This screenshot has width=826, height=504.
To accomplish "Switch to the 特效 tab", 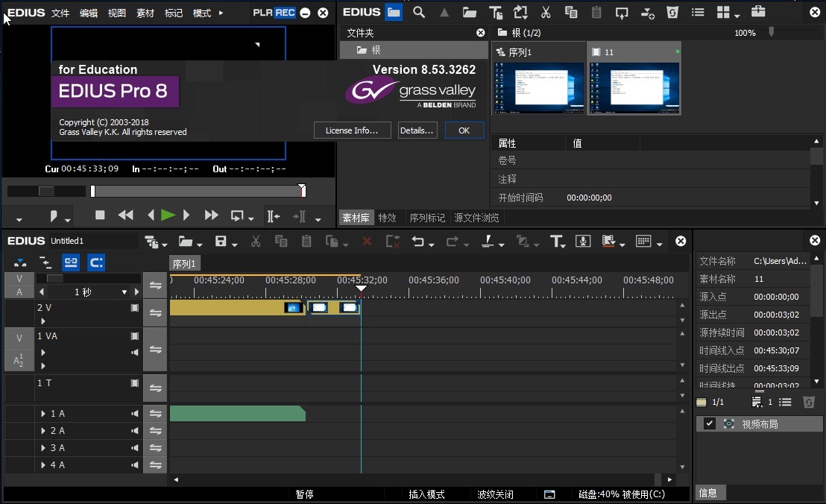I will pos(387,218).
